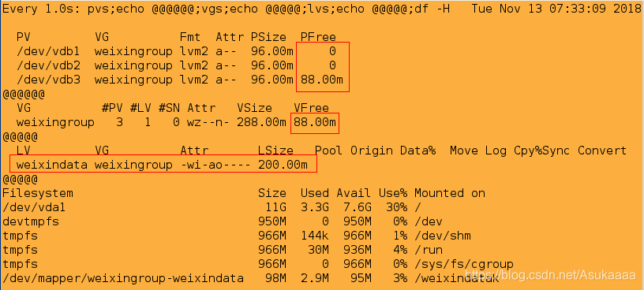644x290 pixels.
Task: Click 'weixingroup' in the /dev/vdb3 row
Action: click(x=133, y=80)
